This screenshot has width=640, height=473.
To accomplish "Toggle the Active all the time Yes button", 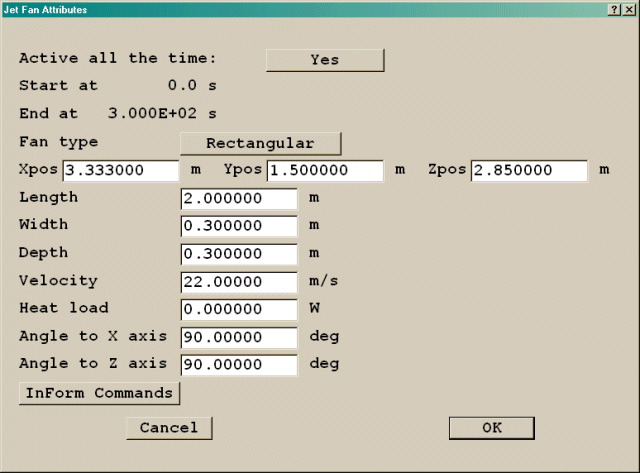I will pos(324,59).
